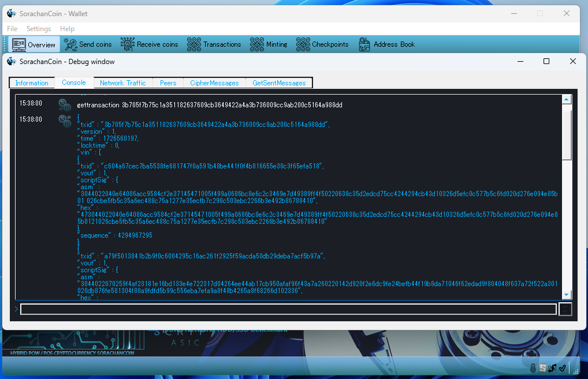Open the Send coins page
Viewport: 588px width, 379px height.
click(x=88, y=44)
